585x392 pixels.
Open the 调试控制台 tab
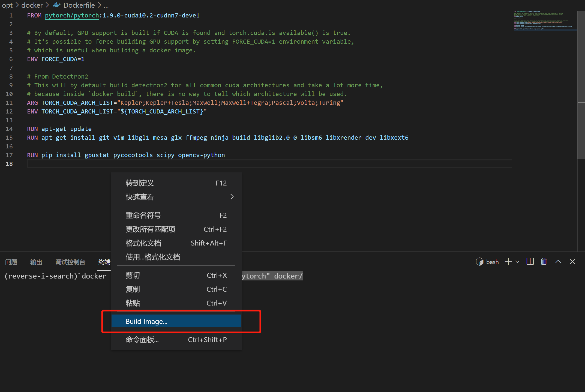pos(70,262)
